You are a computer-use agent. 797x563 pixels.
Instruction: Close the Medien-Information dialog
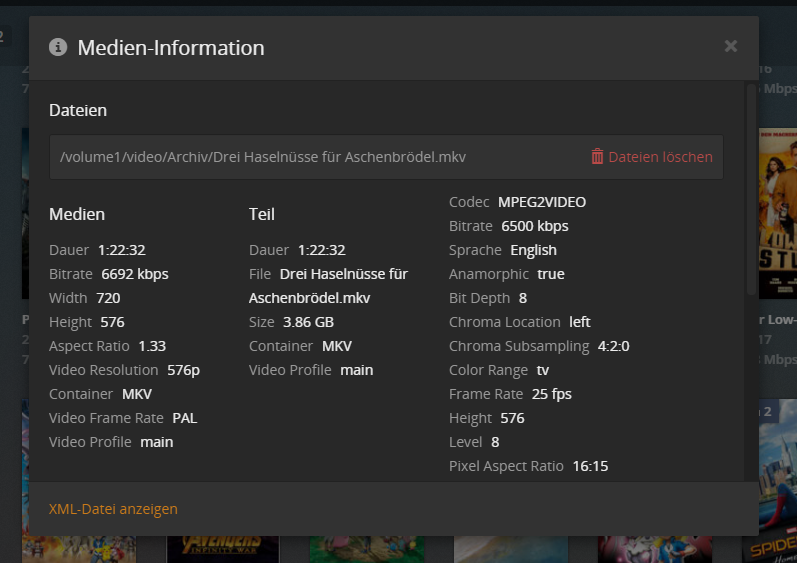coord(731,46)
